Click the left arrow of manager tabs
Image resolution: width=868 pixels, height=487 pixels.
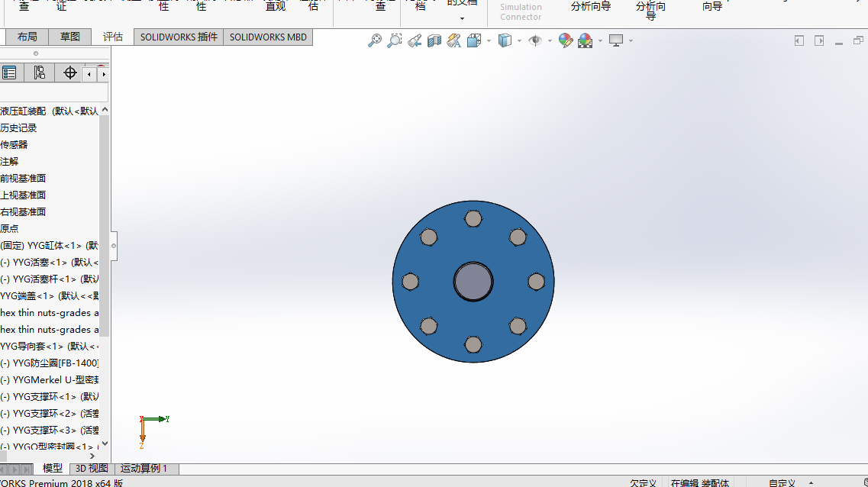click(x=89, y=74)
